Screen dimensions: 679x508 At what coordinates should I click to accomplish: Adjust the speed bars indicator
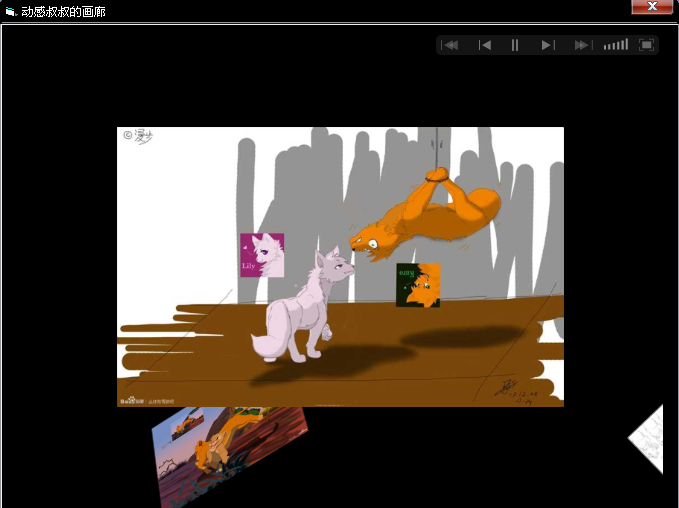pyautogui.click(x=616, y=45)
